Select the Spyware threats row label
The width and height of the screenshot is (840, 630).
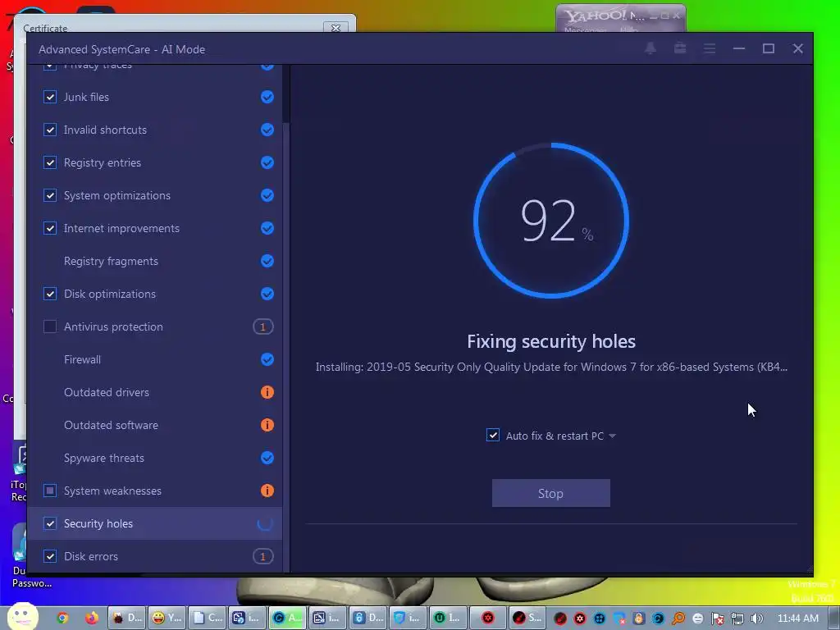click(x=104, y=458)
